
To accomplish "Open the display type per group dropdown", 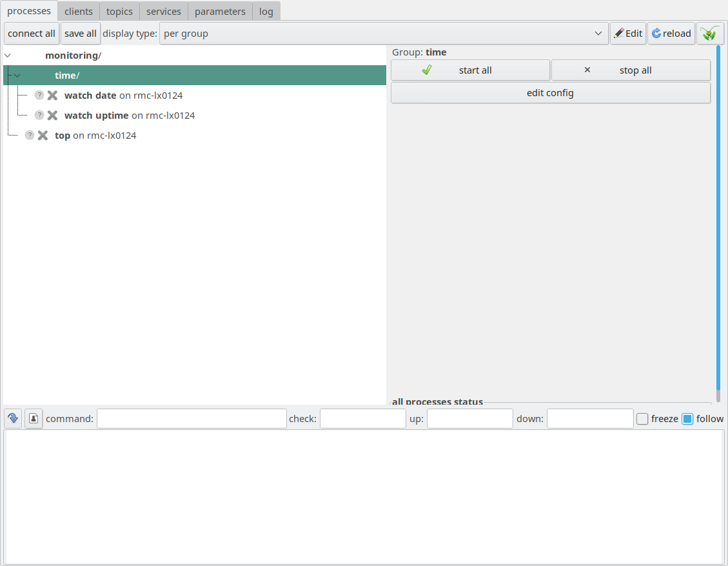I will coord(384,34).
